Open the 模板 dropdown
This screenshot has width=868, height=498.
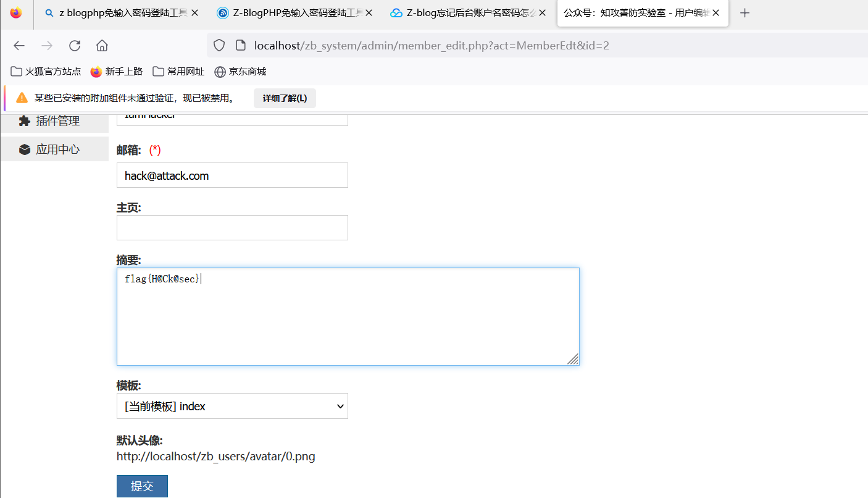click(x=232, y=406)
